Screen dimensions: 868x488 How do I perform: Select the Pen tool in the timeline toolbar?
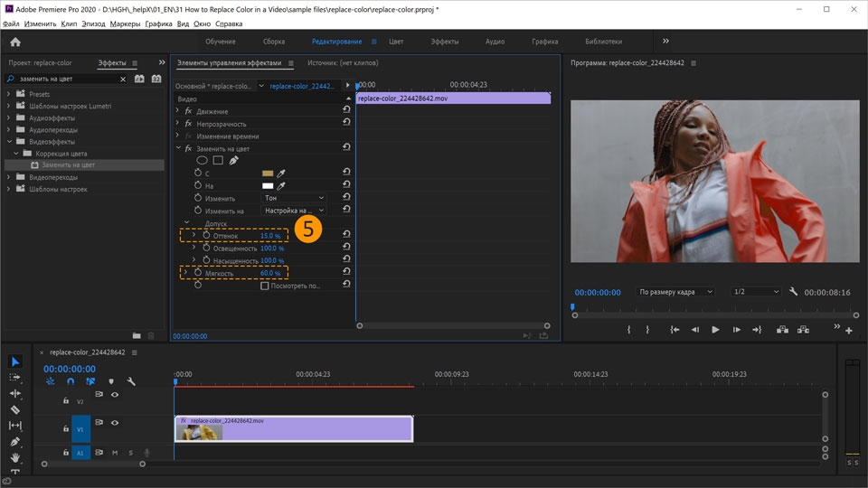coord(15,442)
